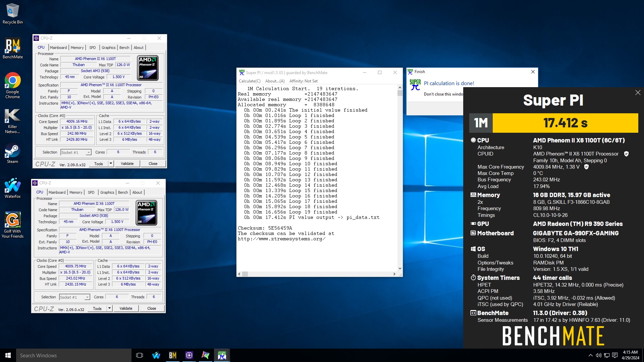644x362 pixels.
Task: Click Super PI vertical scrollbar up arrow
Action: [400, 87]
